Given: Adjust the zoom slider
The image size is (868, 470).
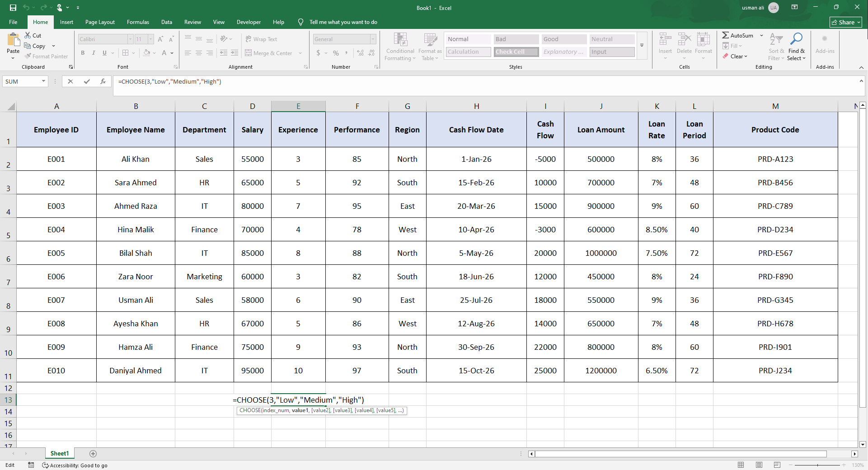Looking at the screenshot, I should click(x=817, y=465).
